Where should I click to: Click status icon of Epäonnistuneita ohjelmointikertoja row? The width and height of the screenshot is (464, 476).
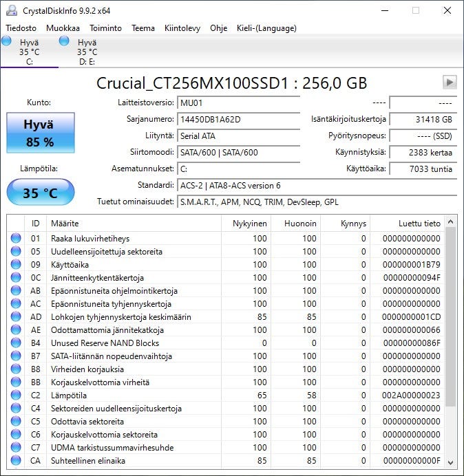point(16,290)
